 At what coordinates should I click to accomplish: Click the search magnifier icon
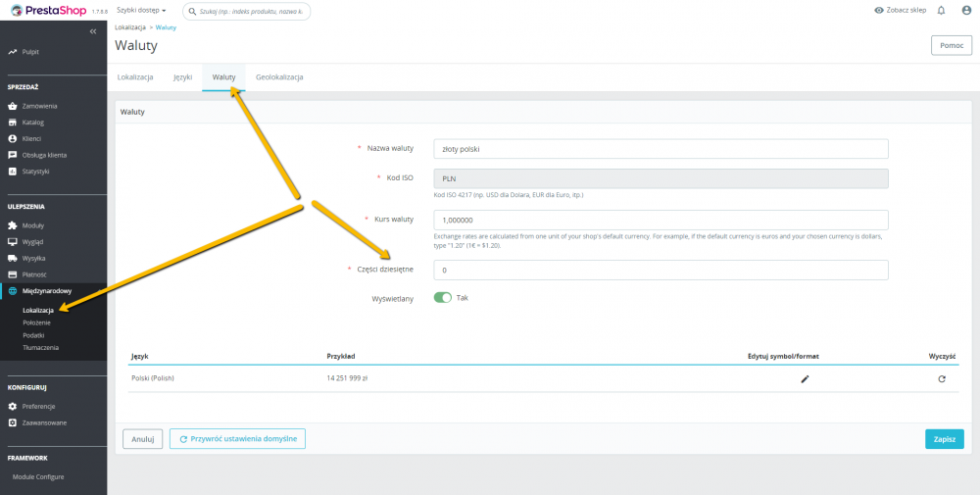click(x=192, y=11)
